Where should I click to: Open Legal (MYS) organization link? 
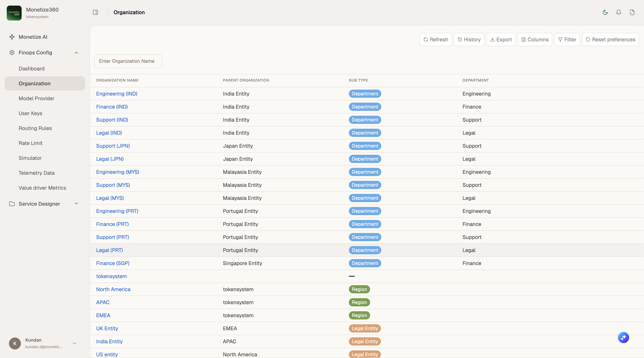[110, 198]
